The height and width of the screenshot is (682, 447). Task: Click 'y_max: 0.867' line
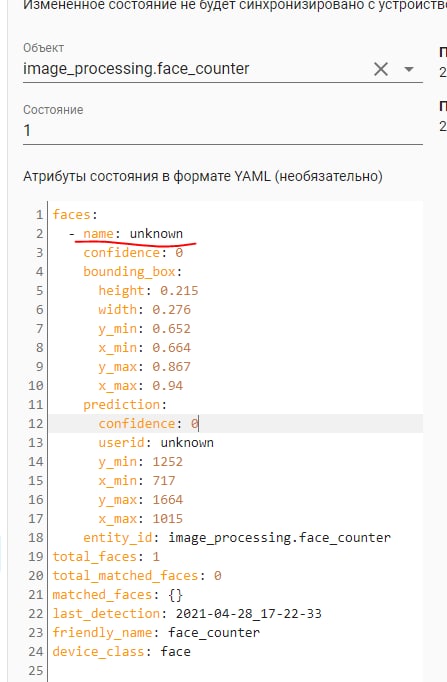coord(144,367)
